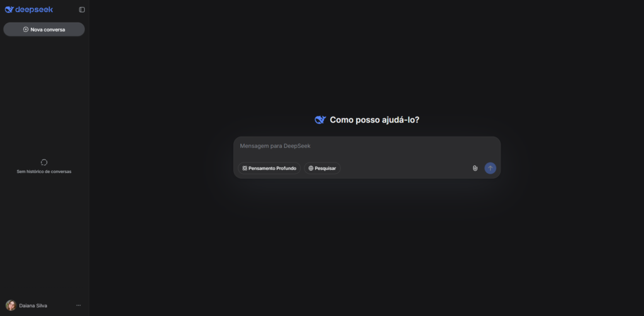The image size is (644, 316).
Task: Send message with the blue arrow button
Action: pos(490,168)
